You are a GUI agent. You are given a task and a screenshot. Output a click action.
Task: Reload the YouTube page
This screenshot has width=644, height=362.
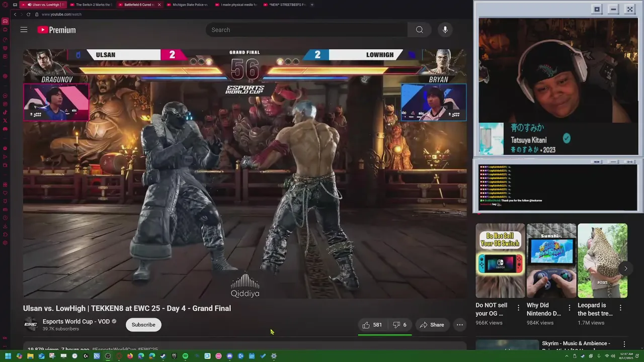coord(28,15)
